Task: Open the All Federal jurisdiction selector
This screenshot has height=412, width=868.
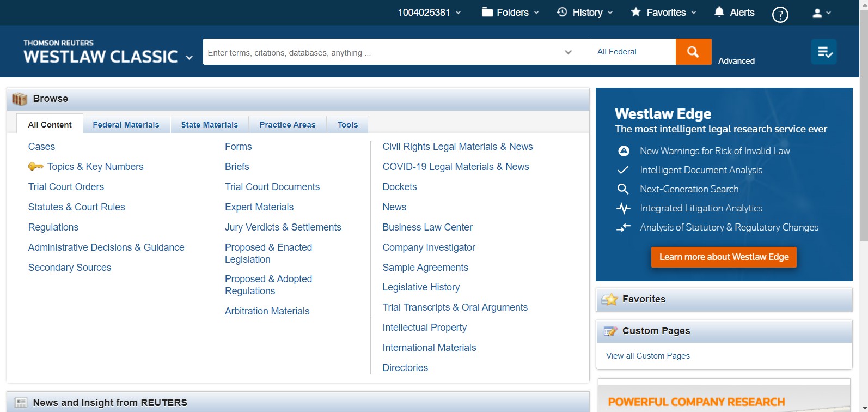Action: (x=632, y=52)
